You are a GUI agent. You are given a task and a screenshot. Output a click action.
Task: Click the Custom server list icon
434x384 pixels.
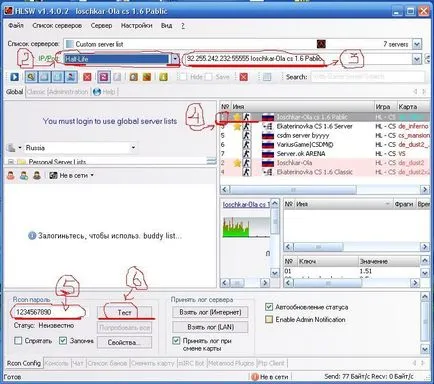pyautogui.click(x=70, y=44)
